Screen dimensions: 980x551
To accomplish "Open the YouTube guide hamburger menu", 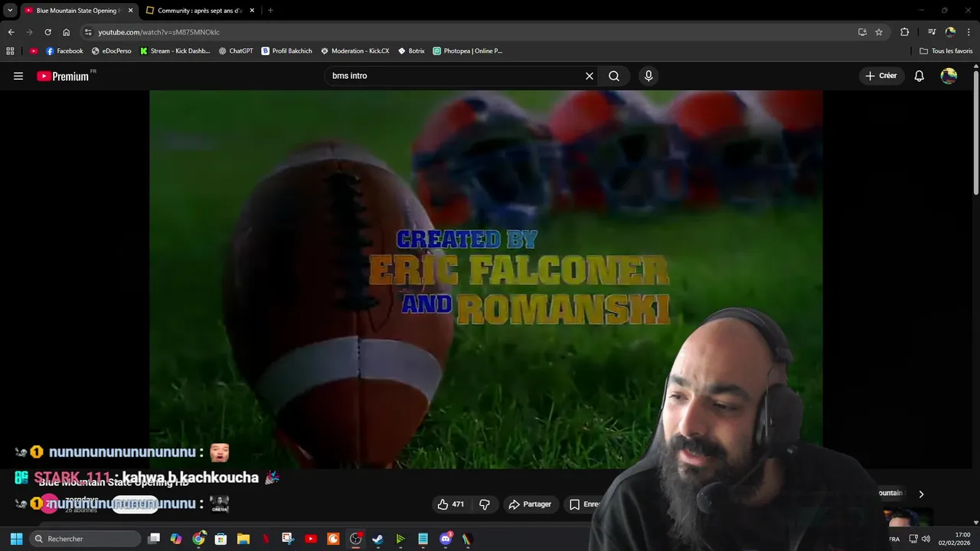I will [18, 76].
